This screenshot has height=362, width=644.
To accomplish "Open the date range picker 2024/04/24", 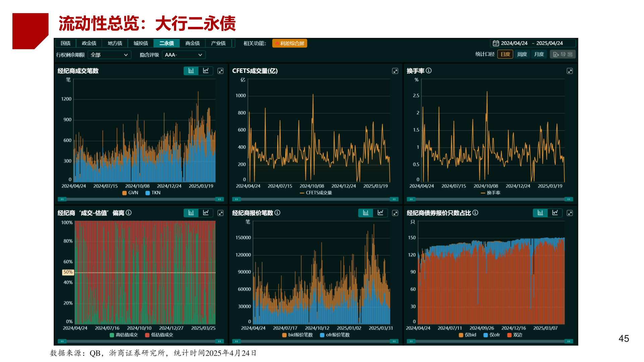I will pyautogui.click(x=514, y=43).
